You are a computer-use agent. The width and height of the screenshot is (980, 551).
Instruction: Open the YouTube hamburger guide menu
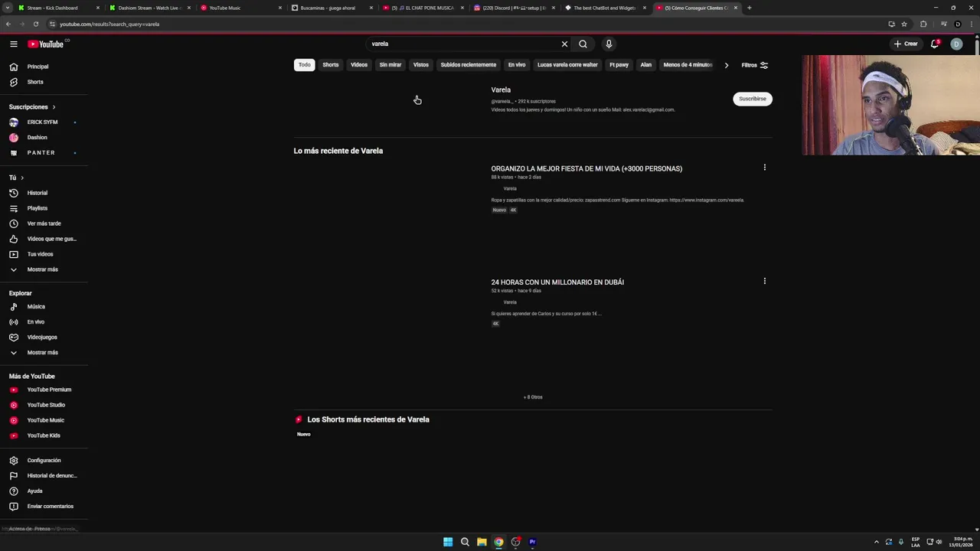pyautogui.click(x=14, y=44)
